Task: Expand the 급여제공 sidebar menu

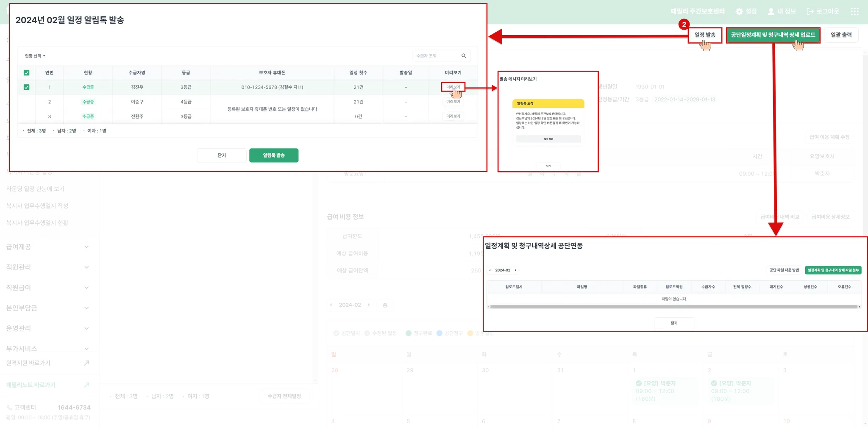Action: [48, 247]
